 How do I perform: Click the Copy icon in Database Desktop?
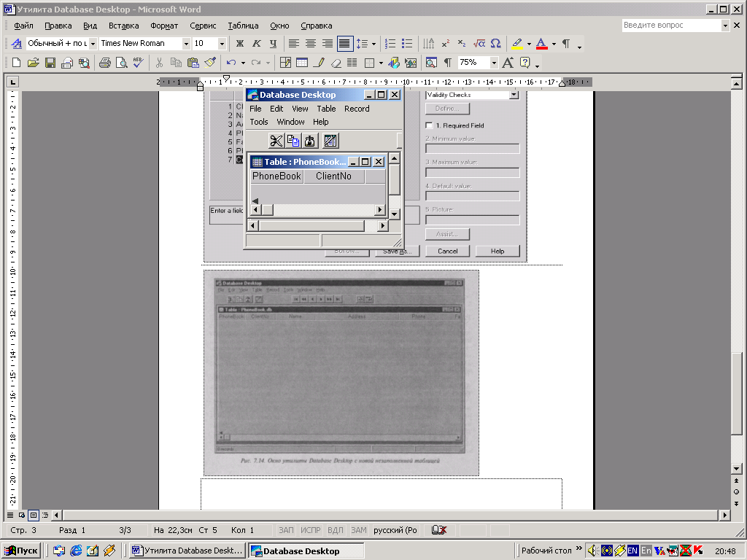click(293, 141)
